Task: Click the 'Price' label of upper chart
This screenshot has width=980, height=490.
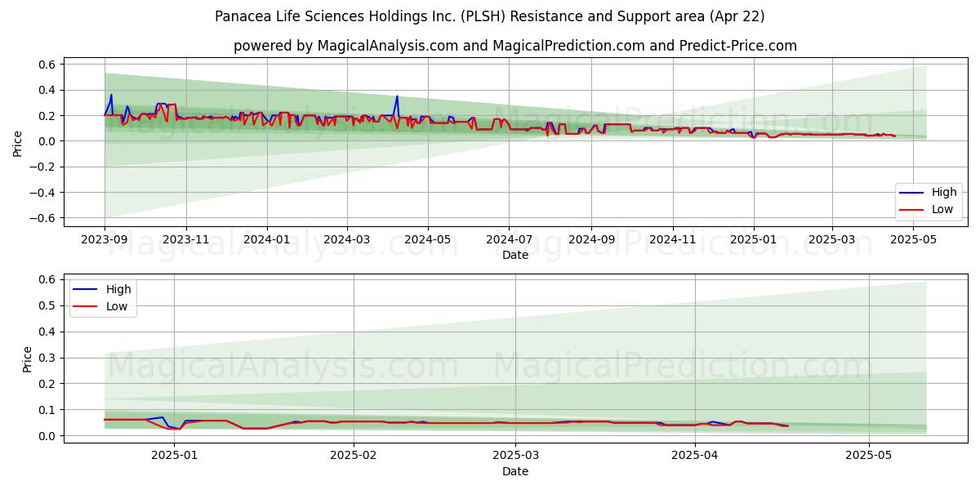Action: 18,141
